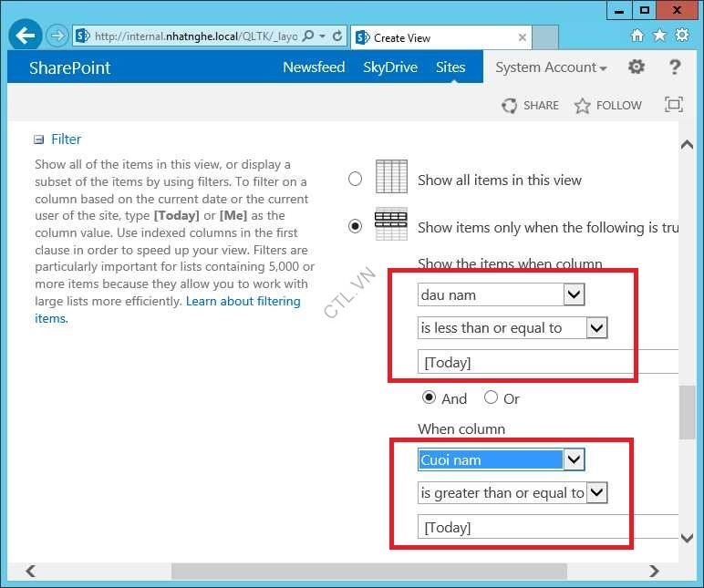
Task: Select the 'And' radio button
Action: [x=429, y=397]
